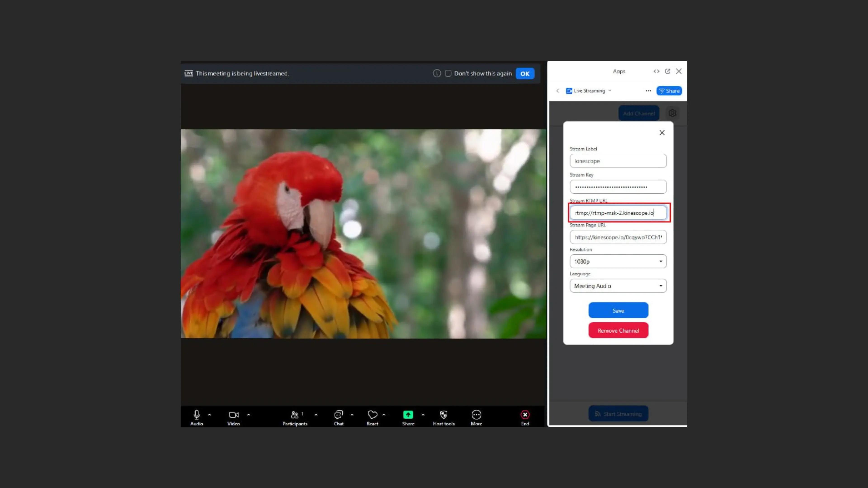Click the green Share screen icon
The width and height of the screenshot is (868, 488).
click(408, 415)
